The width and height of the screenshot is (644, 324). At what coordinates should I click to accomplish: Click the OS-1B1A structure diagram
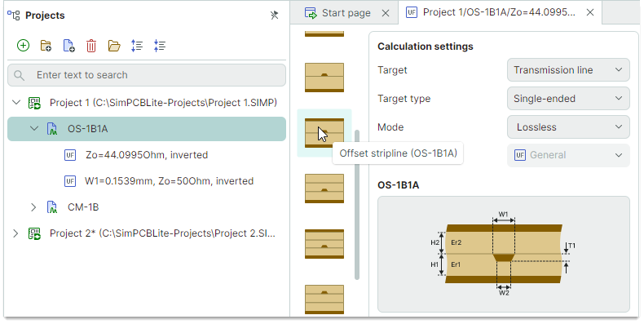(504, 254)
